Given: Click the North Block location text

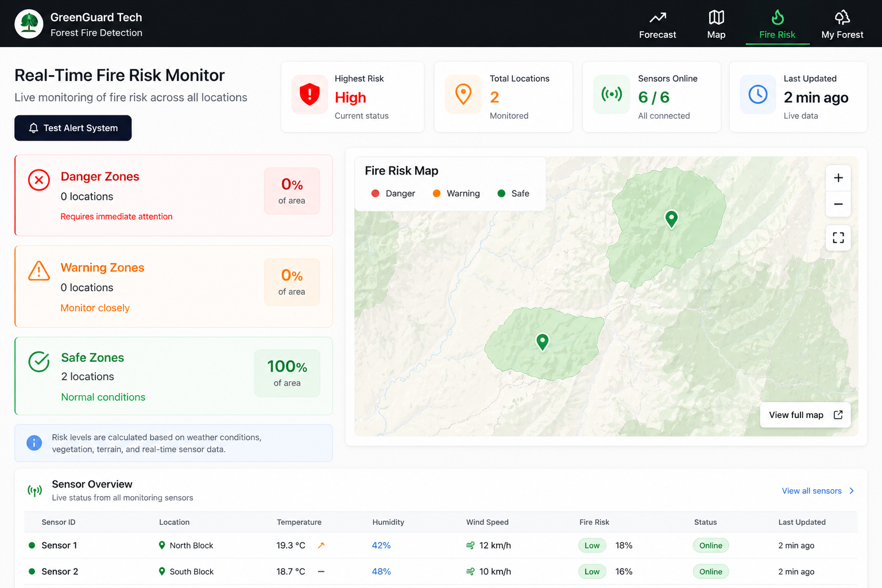Looking at the screenshot, I should (191, 546).
